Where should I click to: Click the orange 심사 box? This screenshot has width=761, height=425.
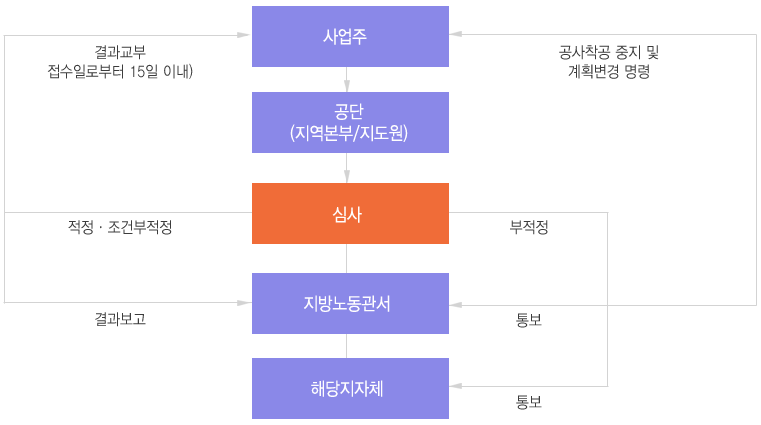(350, 213)
